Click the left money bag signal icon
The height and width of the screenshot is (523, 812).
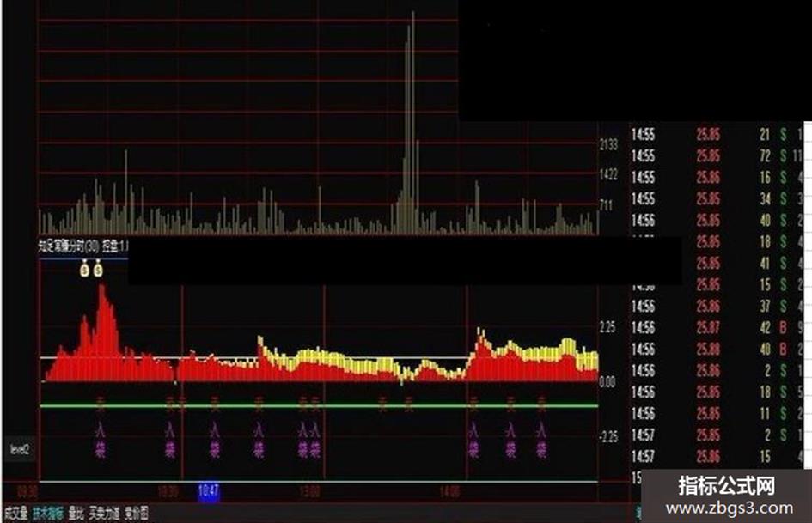85,271
